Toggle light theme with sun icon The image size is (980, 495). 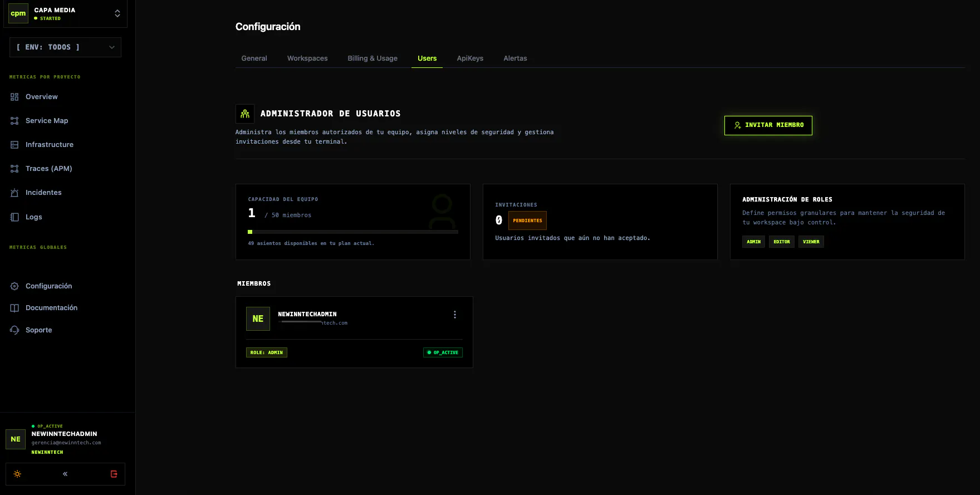coord(17,474)
